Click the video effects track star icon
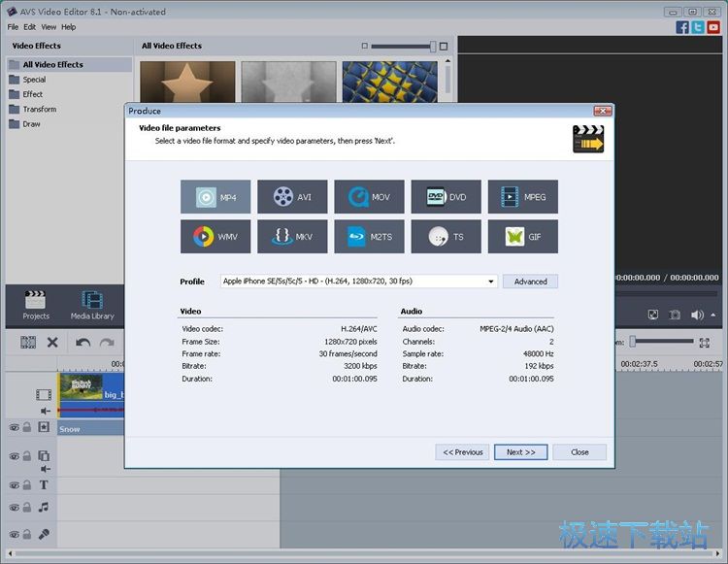 point(44,427)
